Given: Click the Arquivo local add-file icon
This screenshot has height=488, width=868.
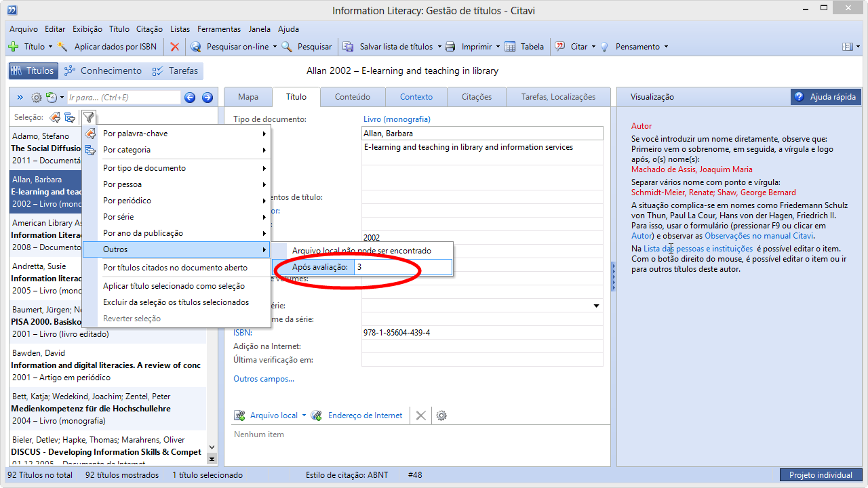Looking at the screenshot, I should click(x=239, y=415).
